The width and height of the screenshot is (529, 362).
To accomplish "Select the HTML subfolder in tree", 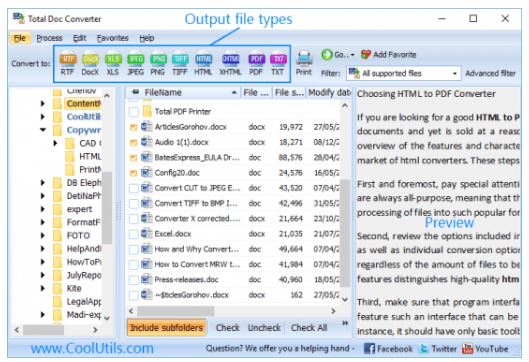I will point(90,157).
